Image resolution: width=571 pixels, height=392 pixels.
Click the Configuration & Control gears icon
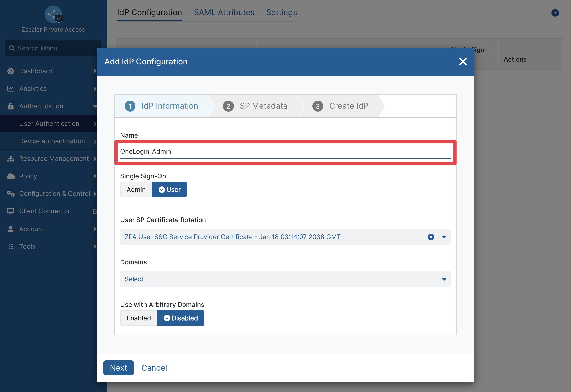point(11,194)
